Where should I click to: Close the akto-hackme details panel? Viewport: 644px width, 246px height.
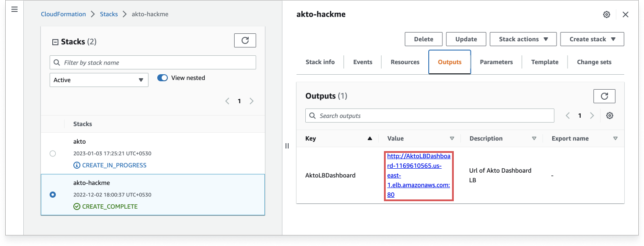click(x=626, y=14)
